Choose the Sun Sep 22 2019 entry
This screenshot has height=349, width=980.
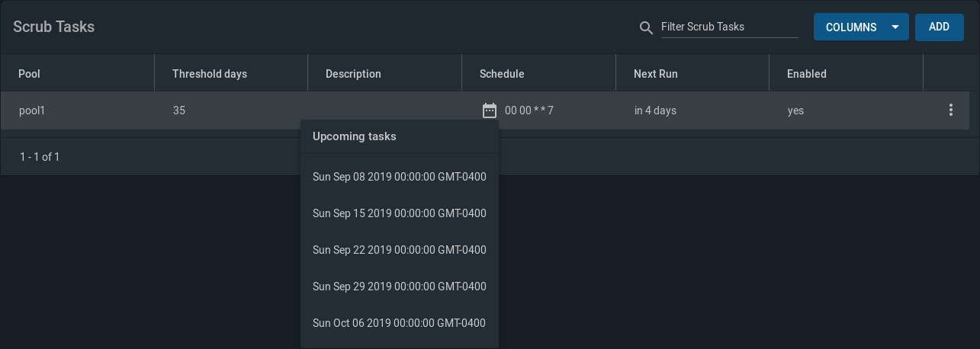pos(399,250)
